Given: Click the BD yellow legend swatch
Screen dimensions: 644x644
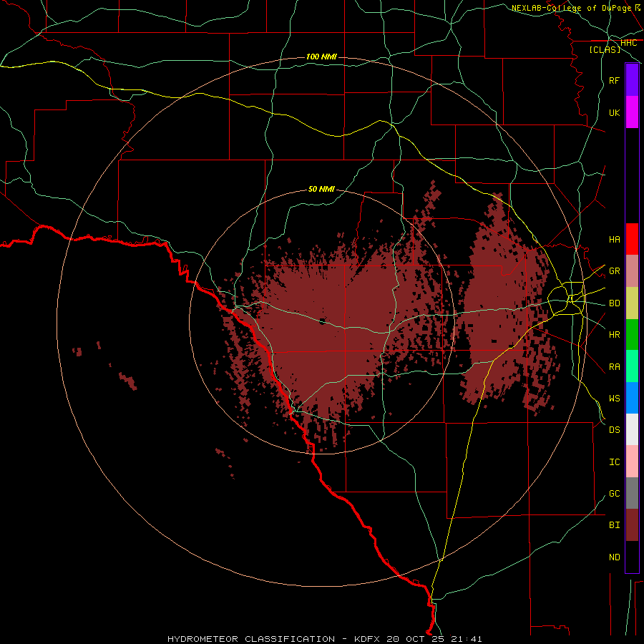Looking at the screenshot, I should 632,303.
